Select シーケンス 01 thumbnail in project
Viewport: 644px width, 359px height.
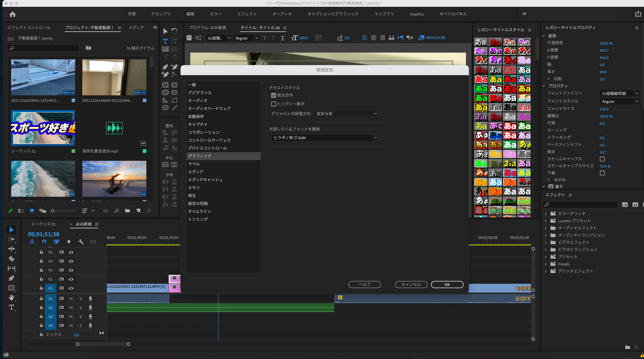pos(43,128)
